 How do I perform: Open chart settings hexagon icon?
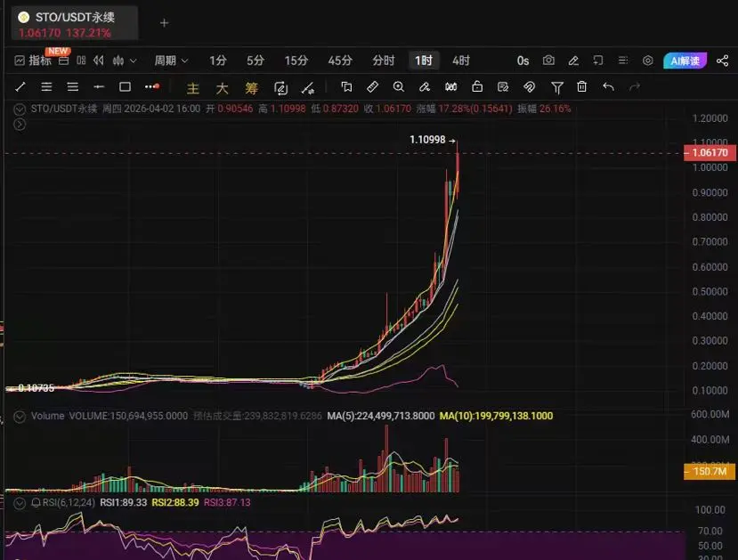647,61
